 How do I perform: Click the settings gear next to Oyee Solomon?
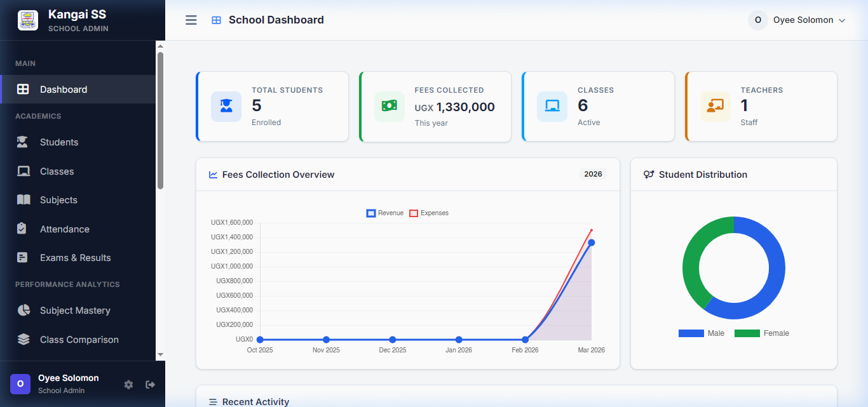coord(128,384)
